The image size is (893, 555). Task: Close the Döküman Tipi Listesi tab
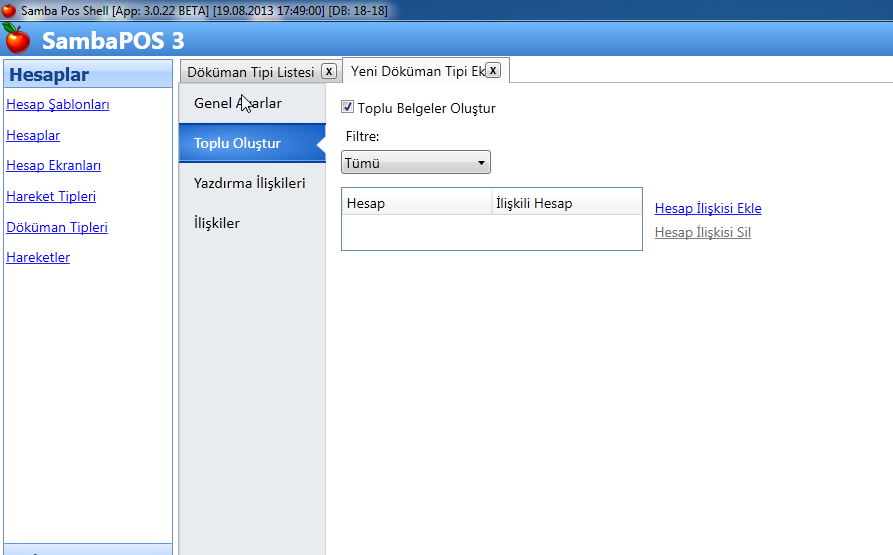[x=328, y=71]
